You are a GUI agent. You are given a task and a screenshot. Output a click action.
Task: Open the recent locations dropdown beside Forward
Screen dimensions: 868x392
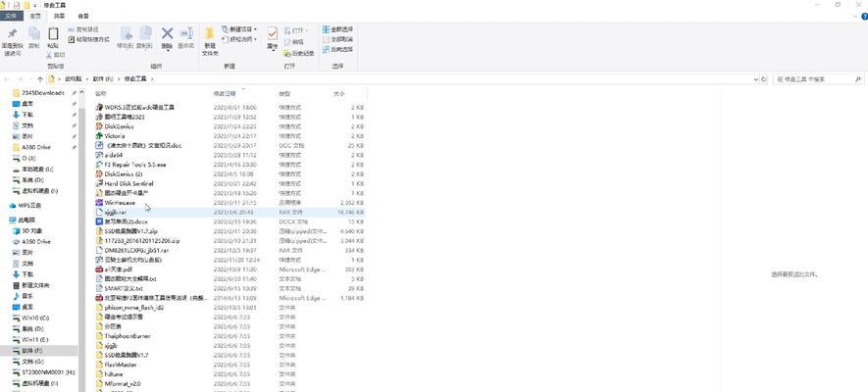31,79
